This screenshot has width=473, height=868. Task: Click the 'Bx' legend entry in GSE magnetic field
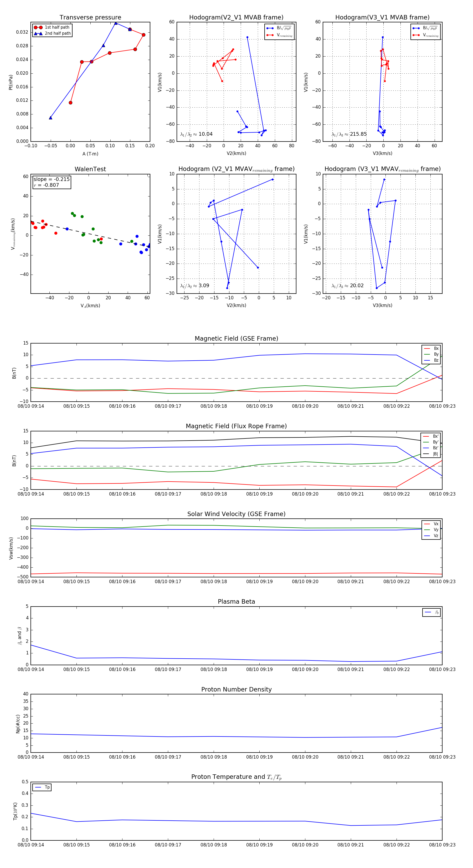tap(431, 349)
